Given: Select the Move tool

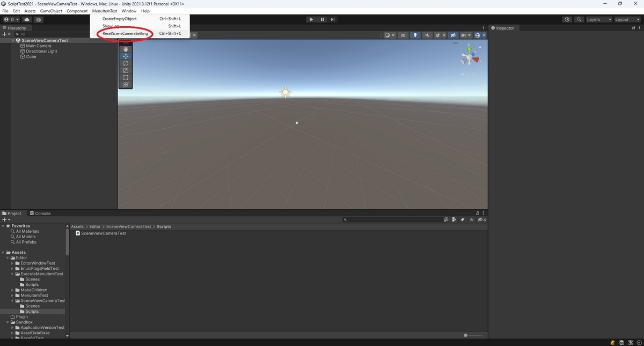Looking at the screenshot, I should tap(126, 56).
